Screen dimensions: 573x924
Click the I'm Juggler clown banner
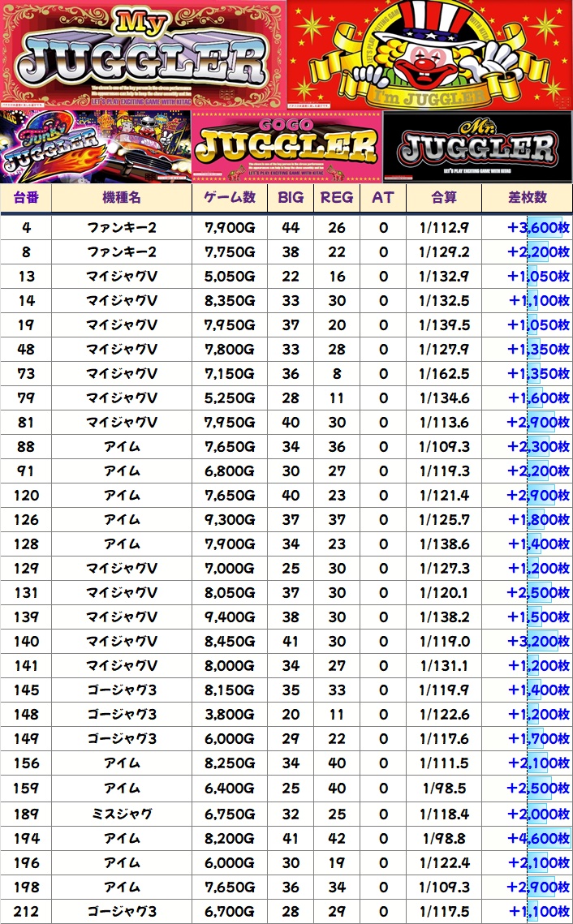tap(430, 54)
